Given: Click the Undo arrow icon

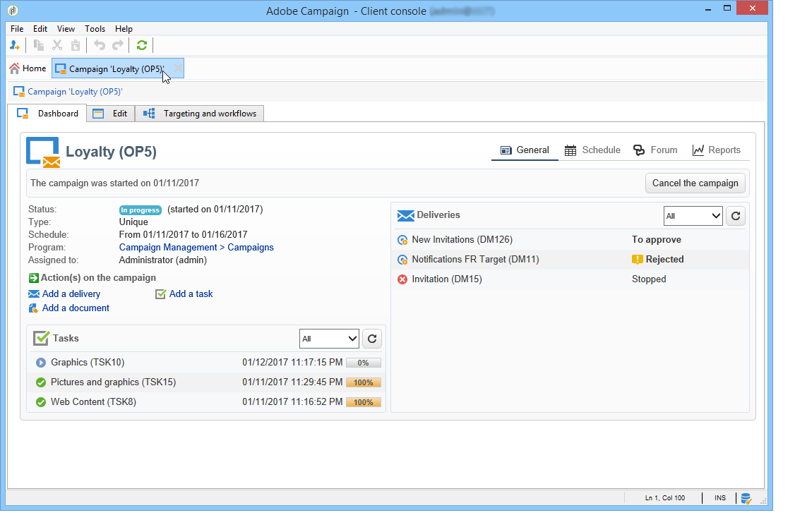Looking at the screenshot, I should [100, 46].
